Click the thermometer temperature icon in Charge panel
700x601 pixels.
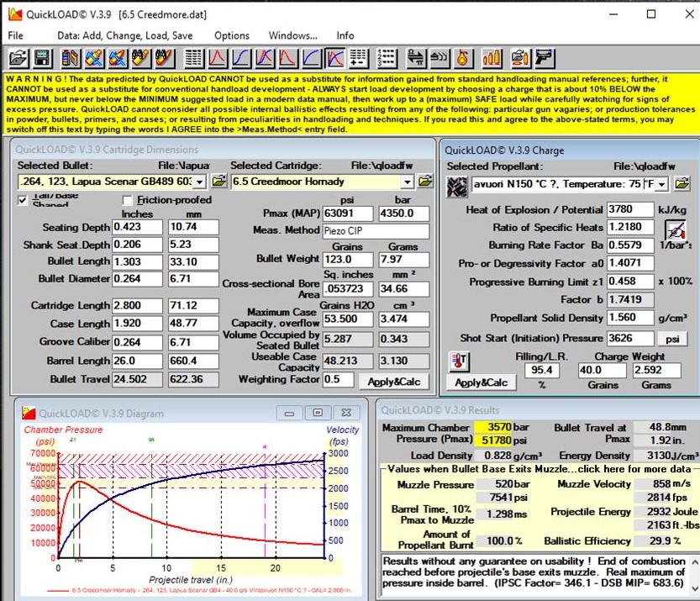click(x=459, y=361)
